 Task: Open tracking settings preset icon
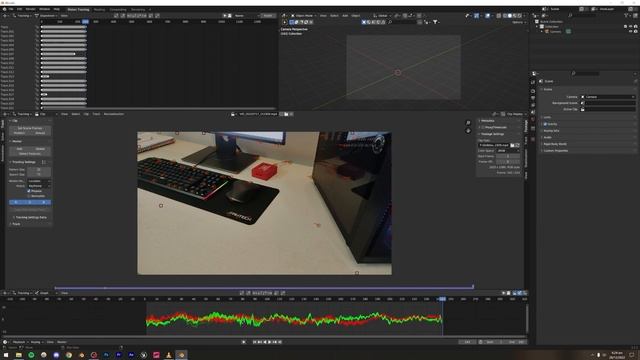pos(44,162)
